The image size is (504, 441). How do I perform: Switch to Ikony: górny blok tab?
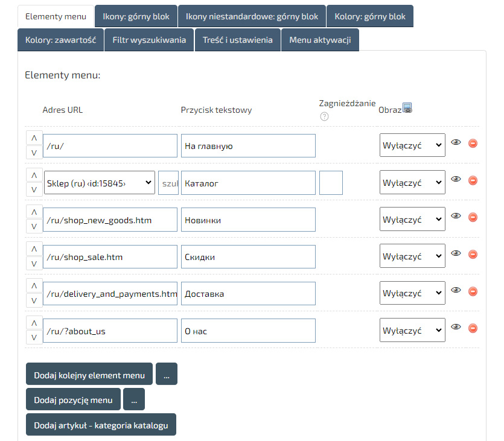136,16
